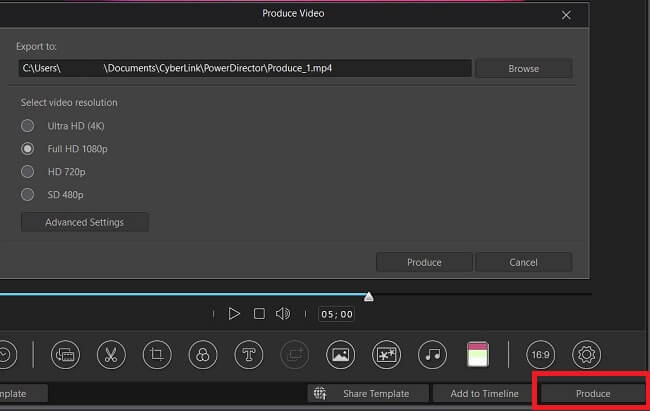Open the background music note icon

click(432, 355)
